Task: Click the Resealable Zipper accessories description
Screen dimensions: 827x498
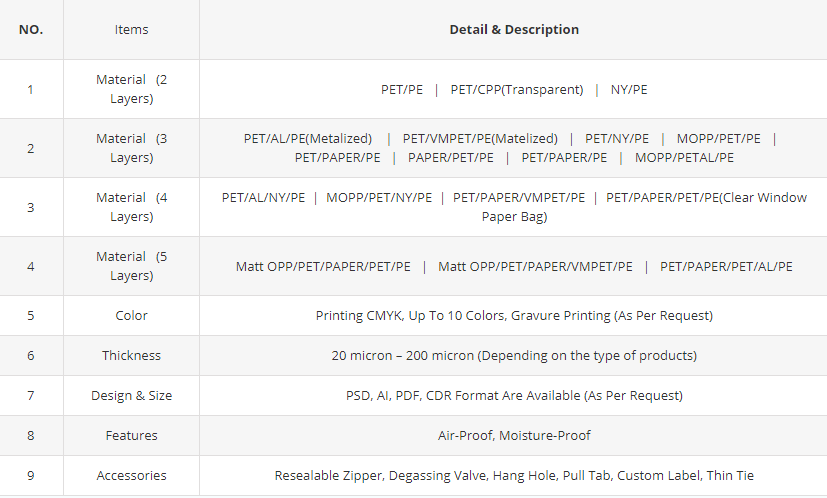Action: tap(514, 475)
